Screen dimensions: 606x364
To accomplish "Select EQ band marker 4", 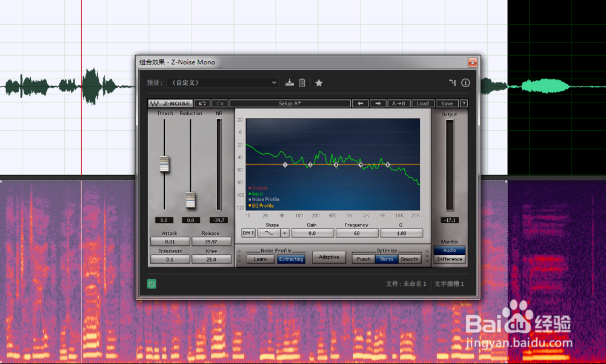I will 361,165.
